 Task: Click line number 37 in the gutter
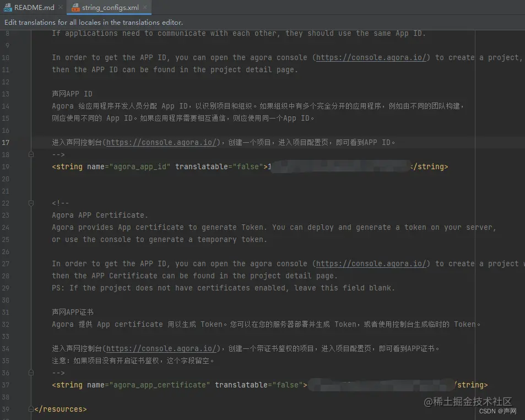point(6,385)
